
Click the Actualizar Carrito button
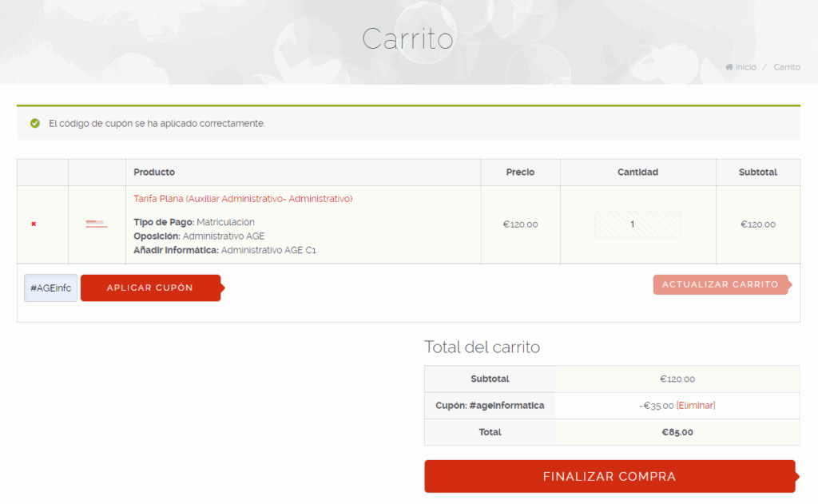(722, 284)
